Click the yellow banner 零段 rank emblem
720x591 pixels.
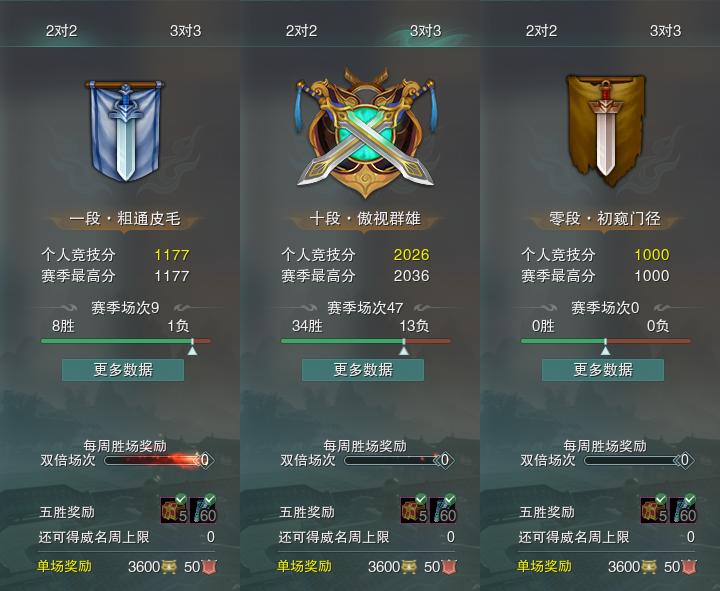tap(605, 131)
